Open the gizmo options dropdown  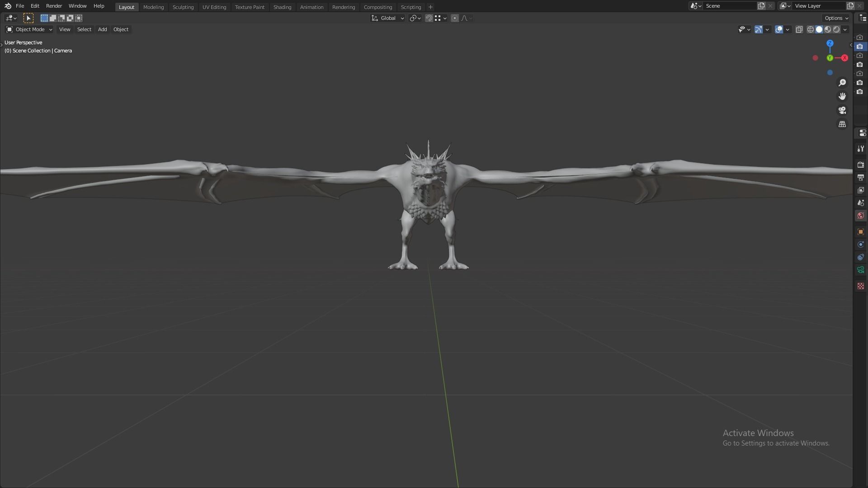[x=767, y=29]
